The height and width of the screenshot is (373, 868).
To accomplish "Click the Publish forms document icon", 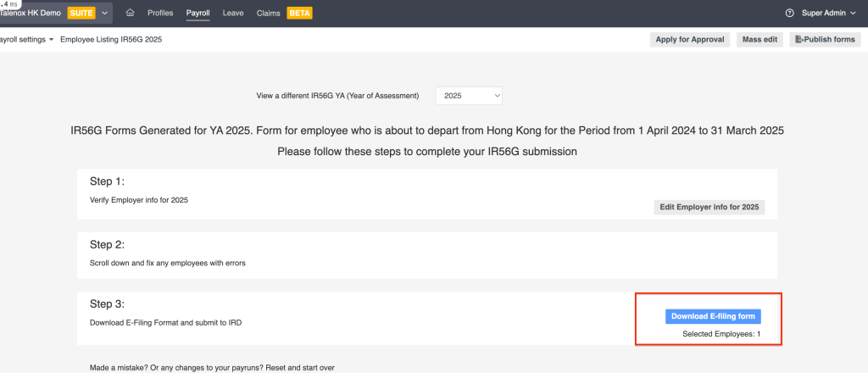I will pos(798,40).
